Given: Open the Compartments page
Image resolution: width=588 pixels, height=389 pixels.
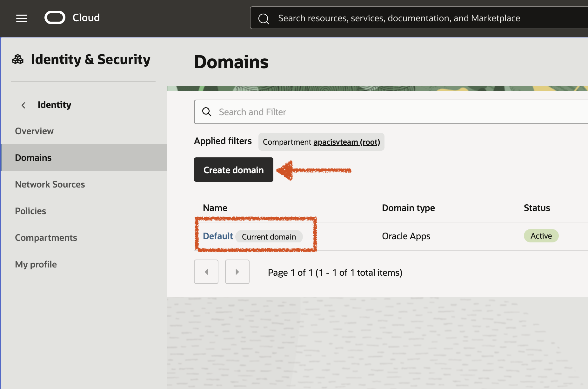Looking at the screenshot, I should pos(46,237).
